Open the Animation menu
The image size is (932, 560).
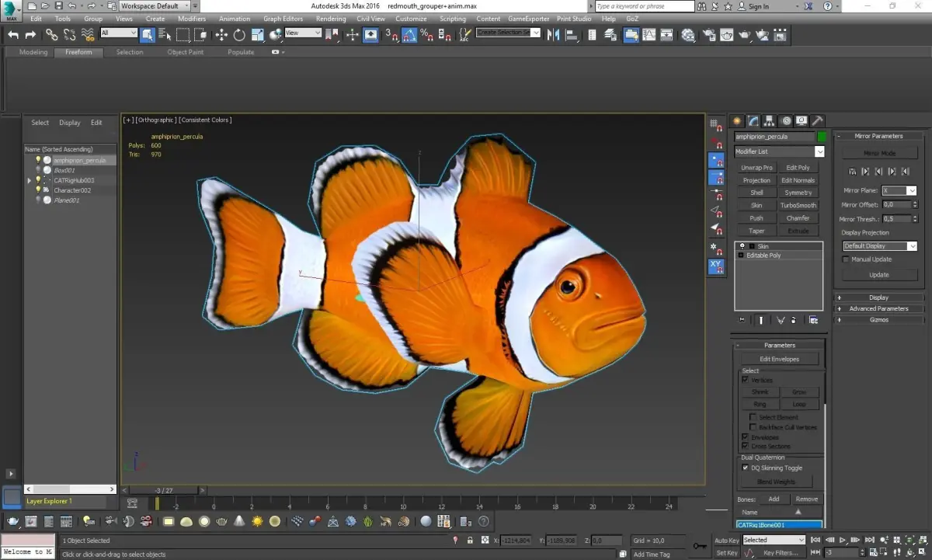[235, 19]
